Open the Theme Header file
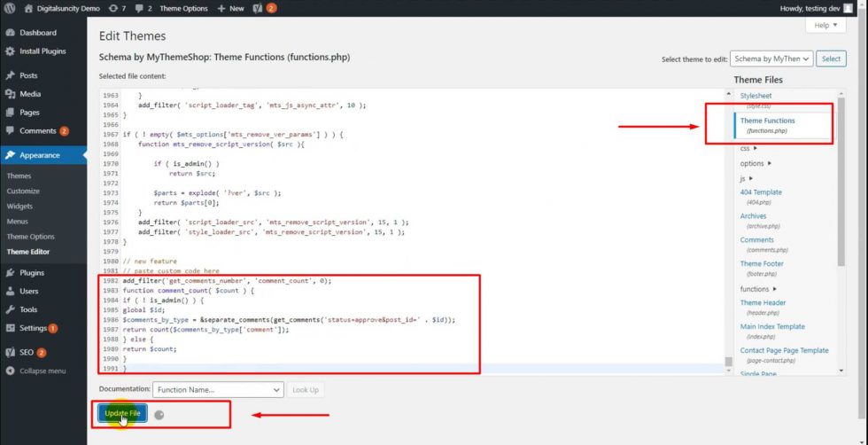The width and height of the screenshot is (868, 445). coord(763,302)
